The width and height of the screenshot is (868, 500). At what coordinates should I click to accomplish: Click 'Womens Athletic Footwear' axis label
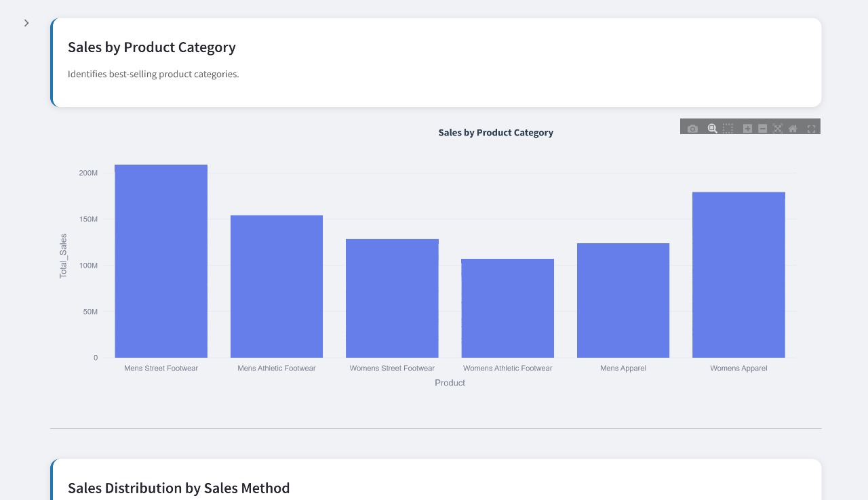click(x=508, y=369)
